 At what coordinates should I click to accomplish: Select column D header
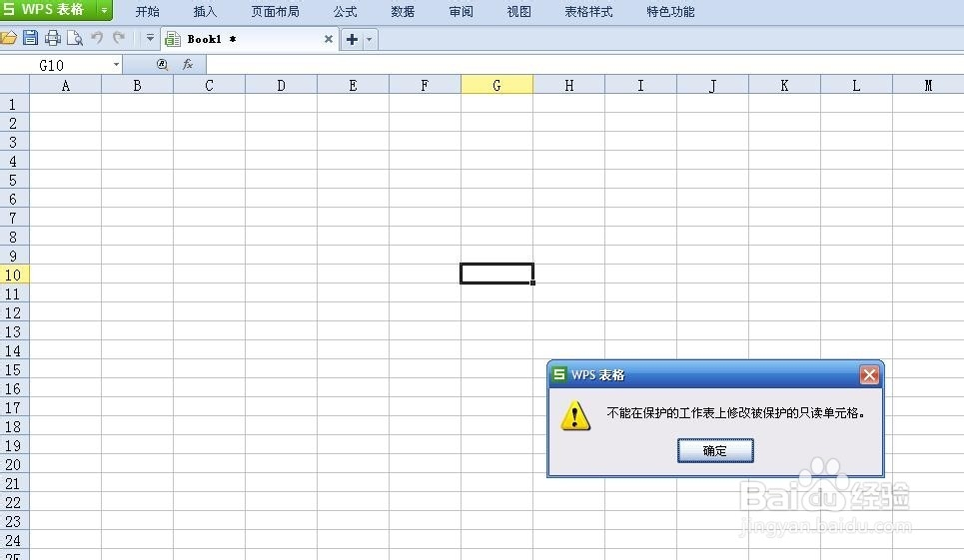point(281,86)
